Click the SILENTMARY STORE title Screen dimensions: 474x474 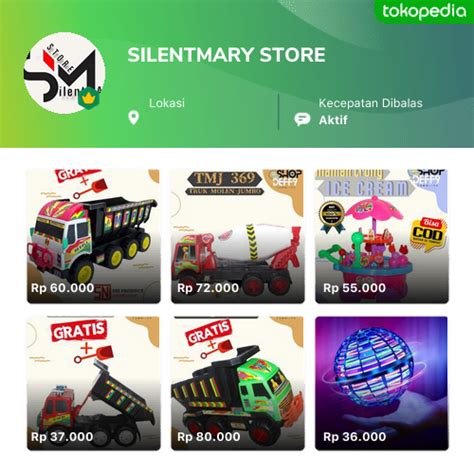(x=226, y=55)
